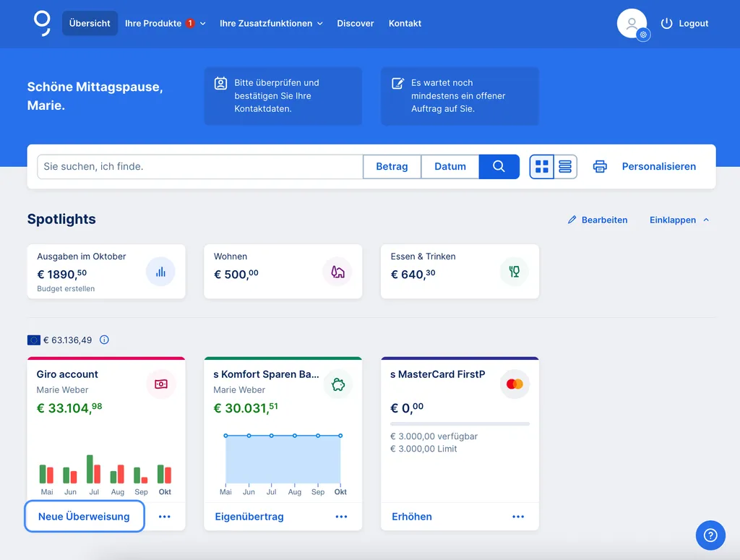
Task: Click Bearbeiten to edit Spotlights
Action: [x=598, y=220]
